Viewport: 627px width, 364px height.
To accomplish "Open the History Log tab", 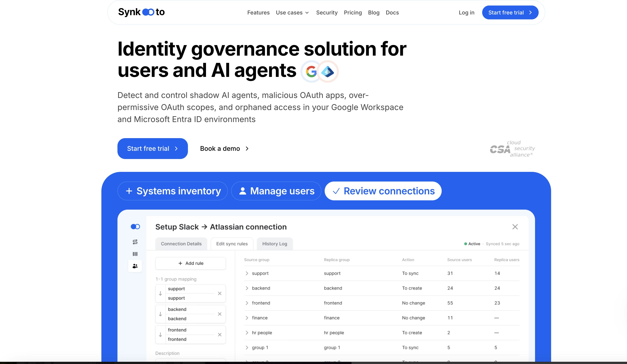I will 275,244.
